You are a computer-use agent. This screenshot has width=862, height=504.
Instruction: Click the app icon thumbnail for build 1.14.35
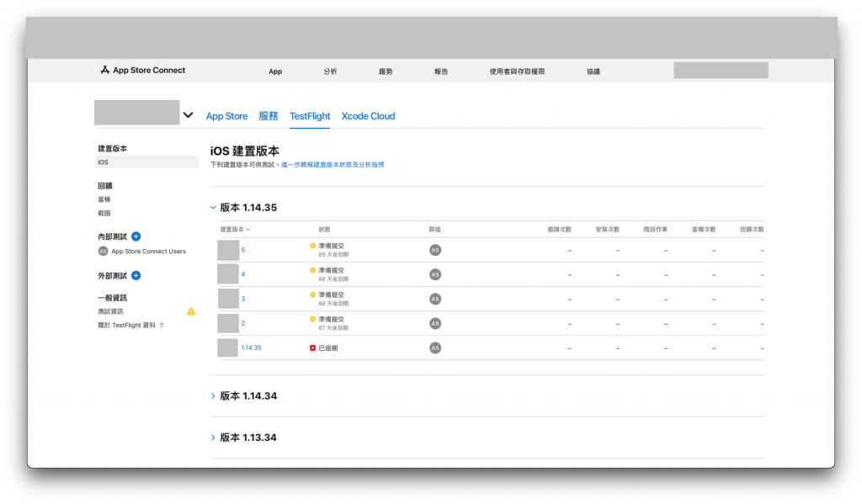[227, 347]
